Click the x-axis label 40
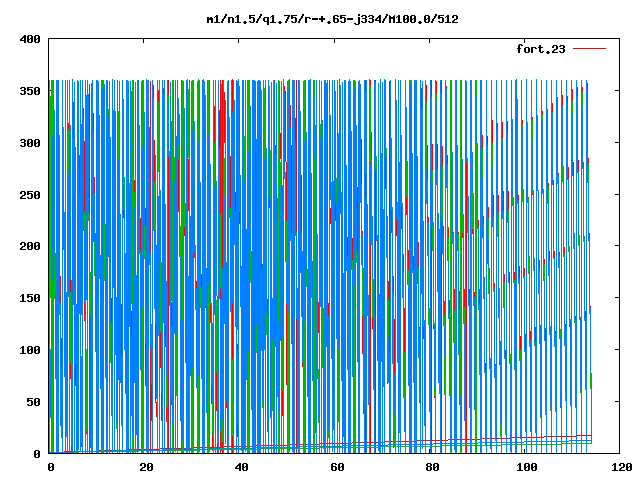Screen dimensions: 640x480 coord(242,467)
